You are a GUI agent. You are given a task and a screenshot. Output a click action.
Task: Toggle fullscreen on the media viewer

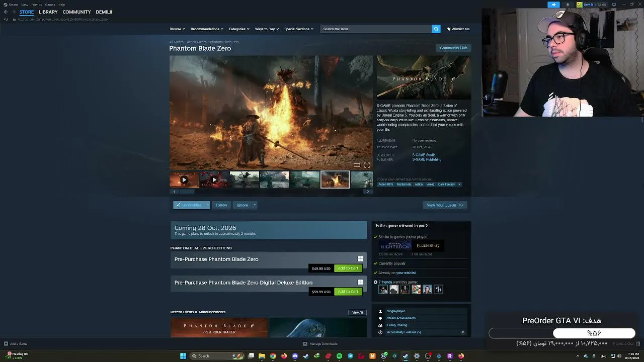point(367,165)
